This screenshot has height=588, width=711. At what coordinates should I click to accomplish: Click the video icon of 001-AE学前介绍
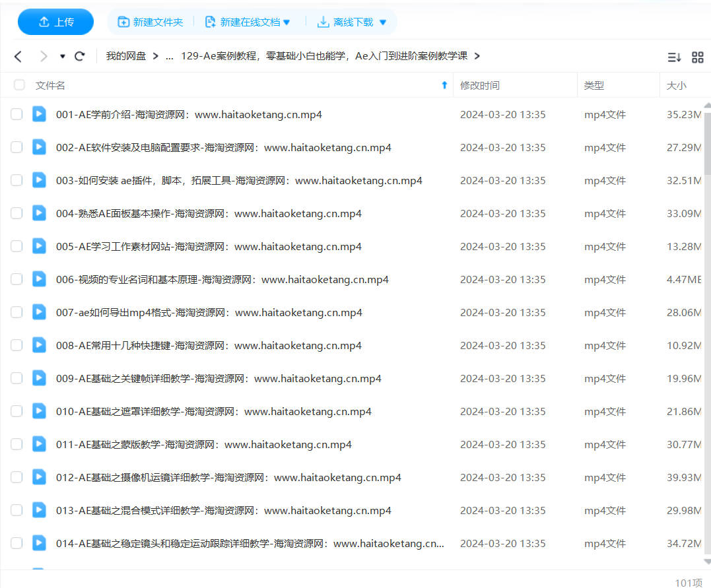pyautogui.click(x=39, y=114)
